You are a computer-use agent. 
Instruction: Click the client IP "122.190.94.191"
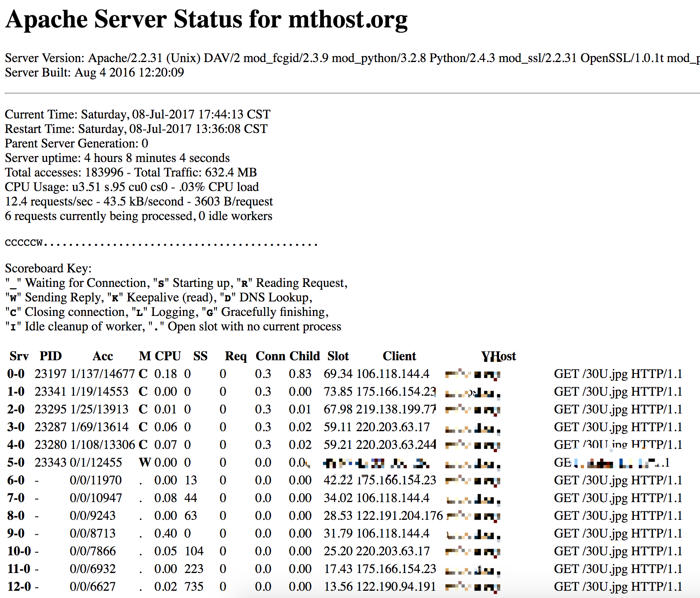point(396,587)
